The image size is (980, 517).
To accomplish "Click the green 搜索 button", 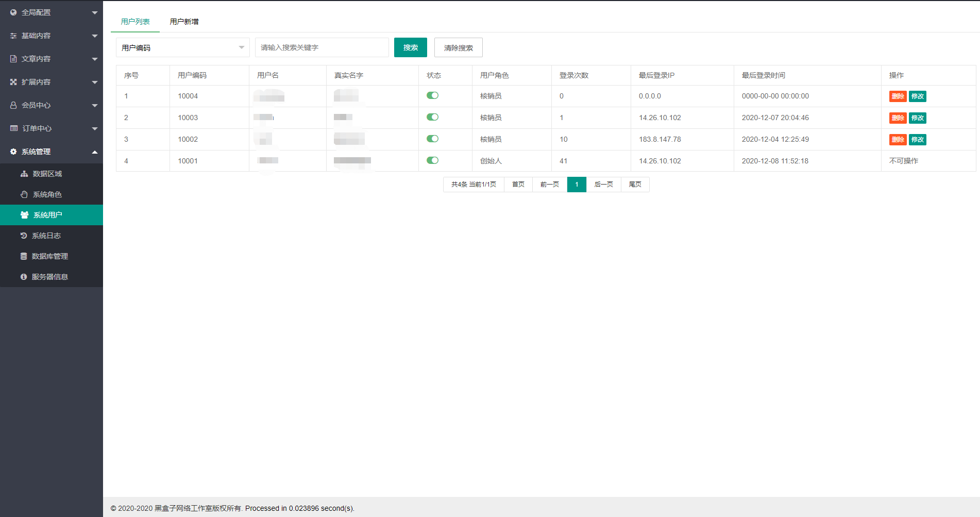I will pos(411,47).
